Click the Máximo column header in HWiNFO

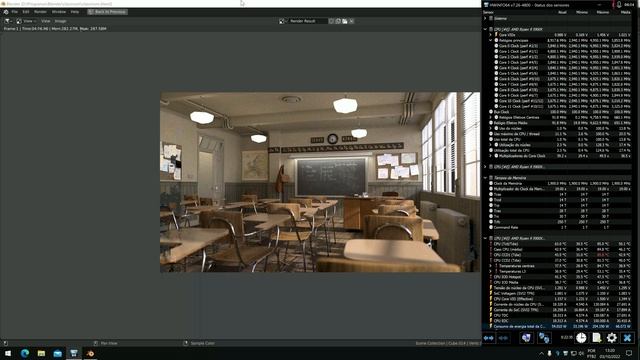[x=603, y=12]
